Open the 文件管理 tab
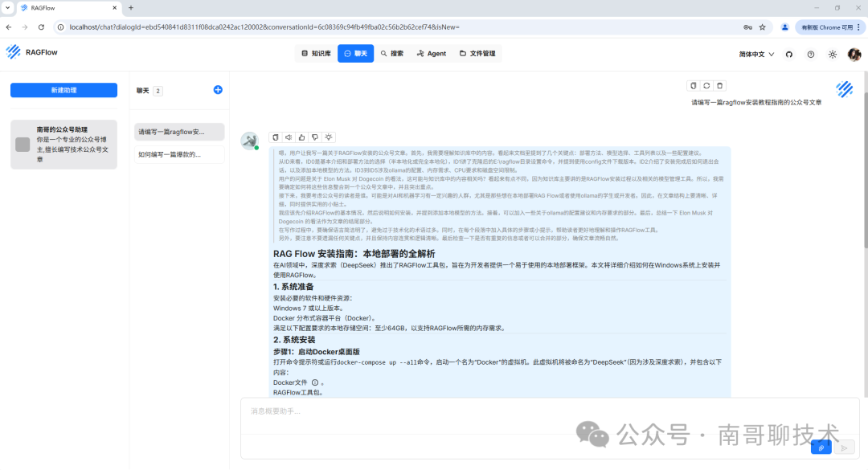868x470 pixels. (477, 54)
